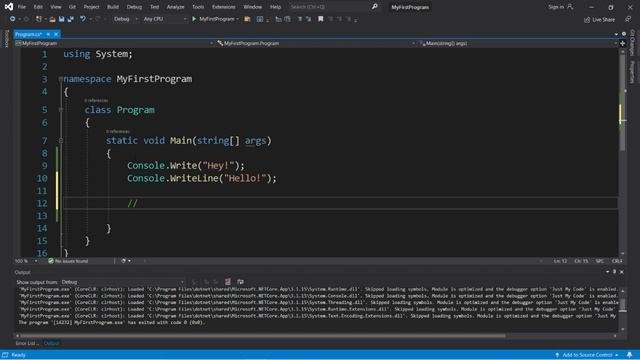640x360 pixels.
Task: Open the folder icon right of MyFirstProgram run button
Action: coord(247,19)
